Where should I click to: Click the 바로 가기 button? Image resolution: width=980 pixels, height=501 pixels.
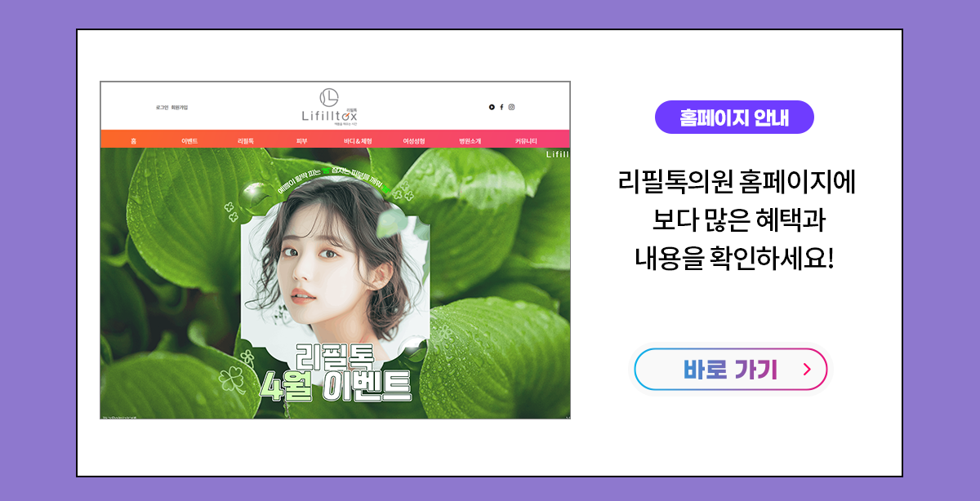point(731,370)
